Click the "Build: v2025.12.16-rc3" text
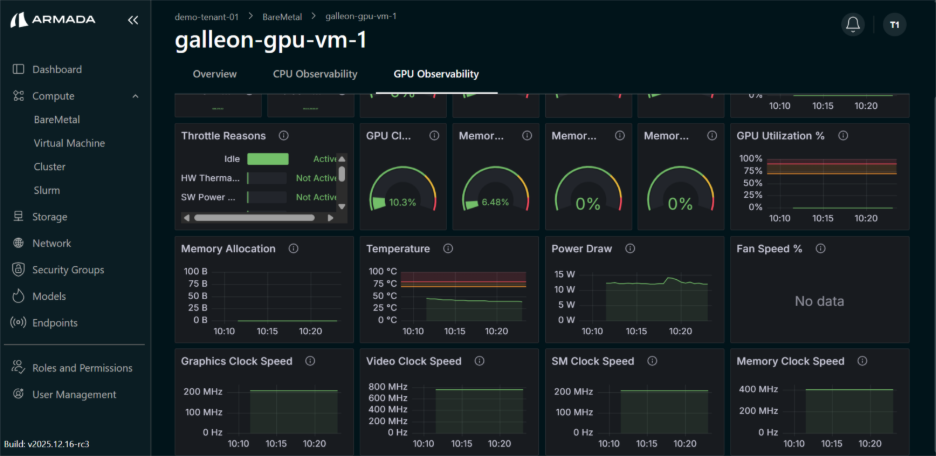 pos(47,444)
